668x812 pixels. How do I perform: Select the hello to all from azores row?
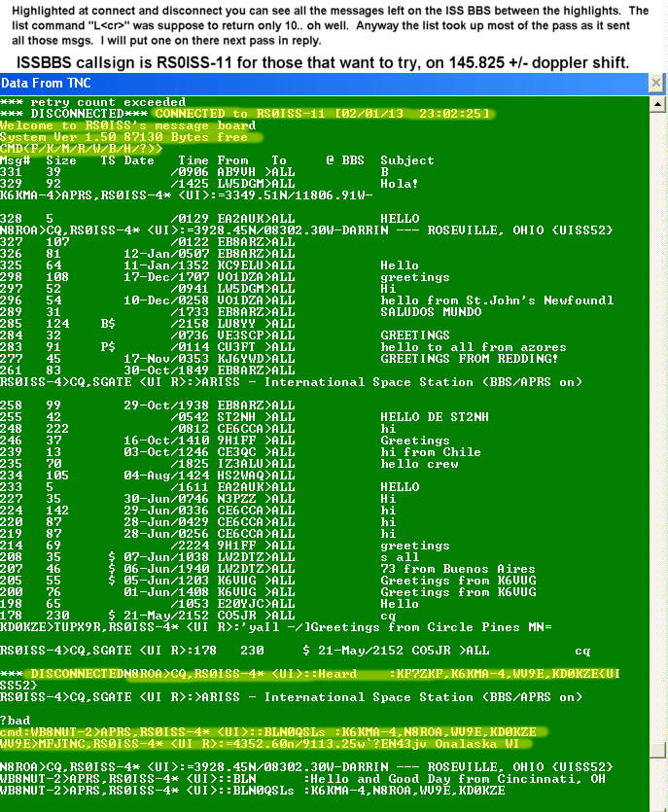click(x=292, y=347)
